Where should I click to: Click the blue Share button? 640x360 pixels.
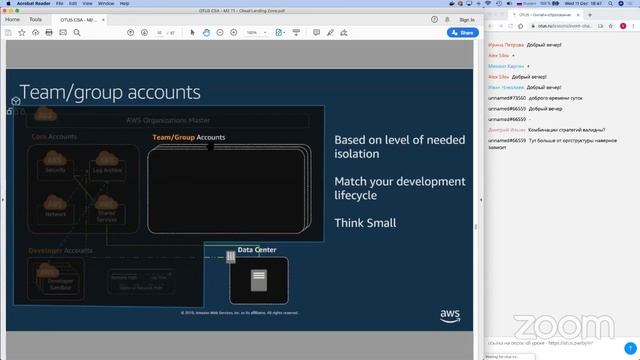[463, 33]
